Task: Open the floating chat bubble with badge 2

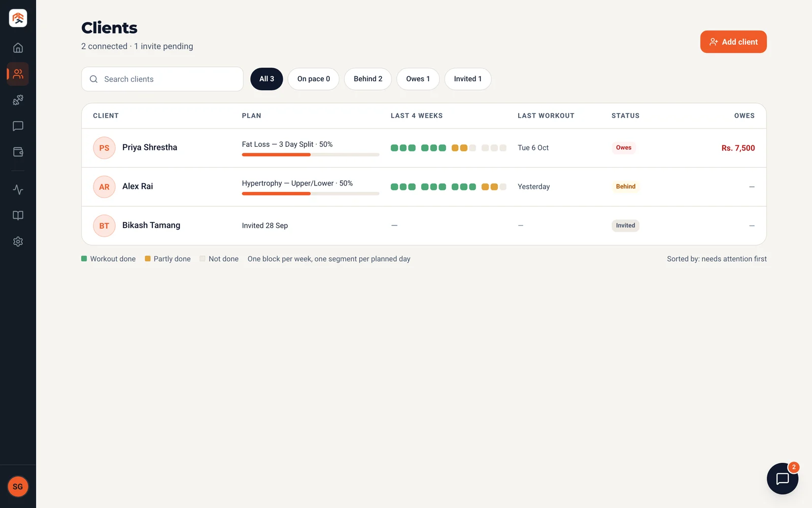Action: click(782, 479)
